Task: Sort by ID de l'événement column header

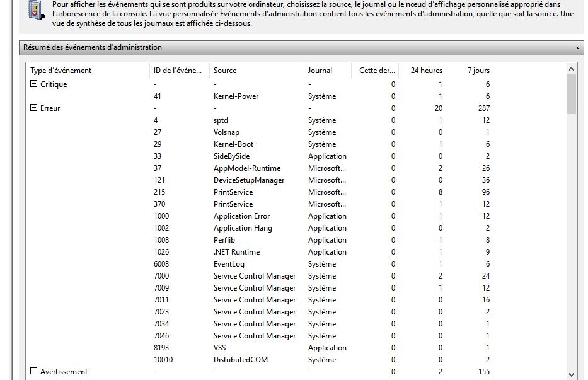Action: [179, 71]
